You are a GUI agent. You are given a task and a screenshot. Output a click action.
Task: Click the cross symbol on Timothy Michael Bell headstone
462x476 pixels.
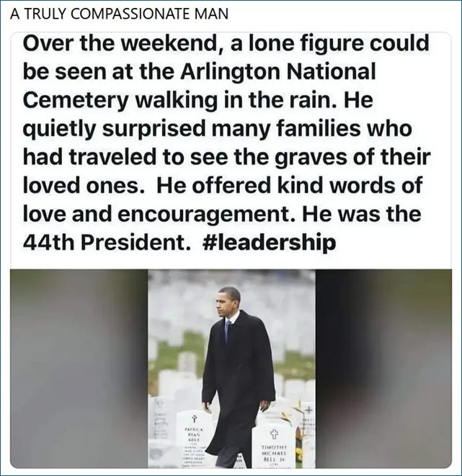(274, 434)
